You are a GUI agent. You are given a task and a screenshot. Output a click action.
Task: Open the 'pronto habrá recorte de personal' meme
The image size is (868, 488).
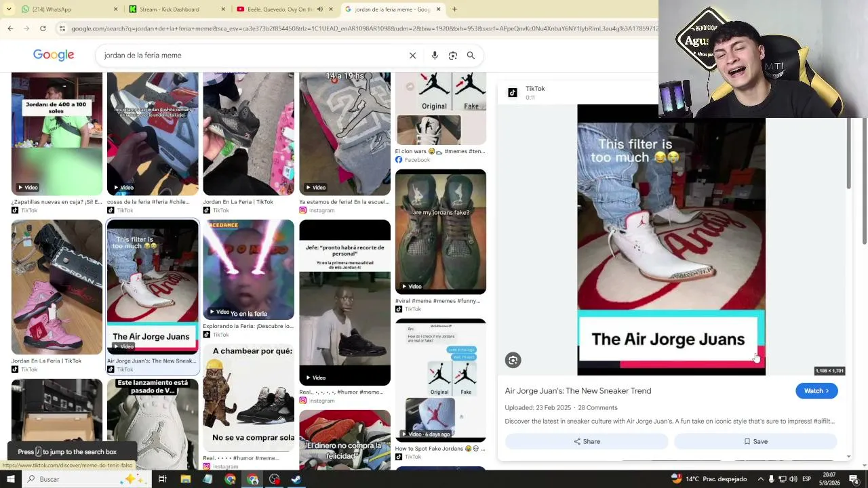pyautogui.click(x=344, y=302)
